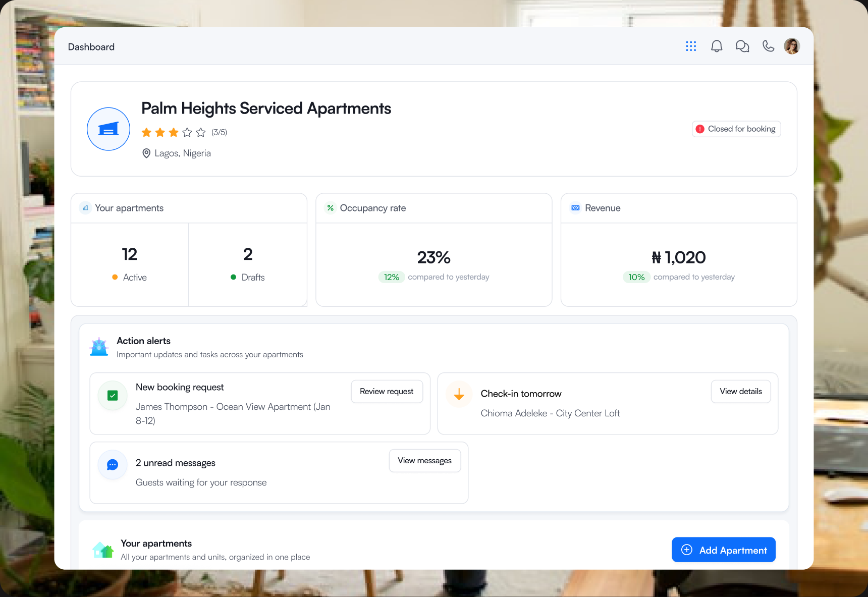Click the Revenue cash icon

click(575, 208)
